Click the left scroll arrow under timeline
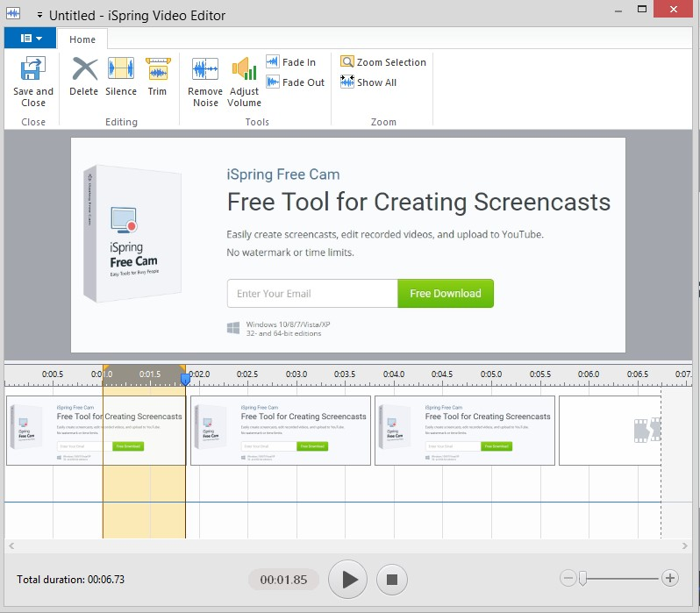This screenshot has height=613, width=700. pos(11,545)
